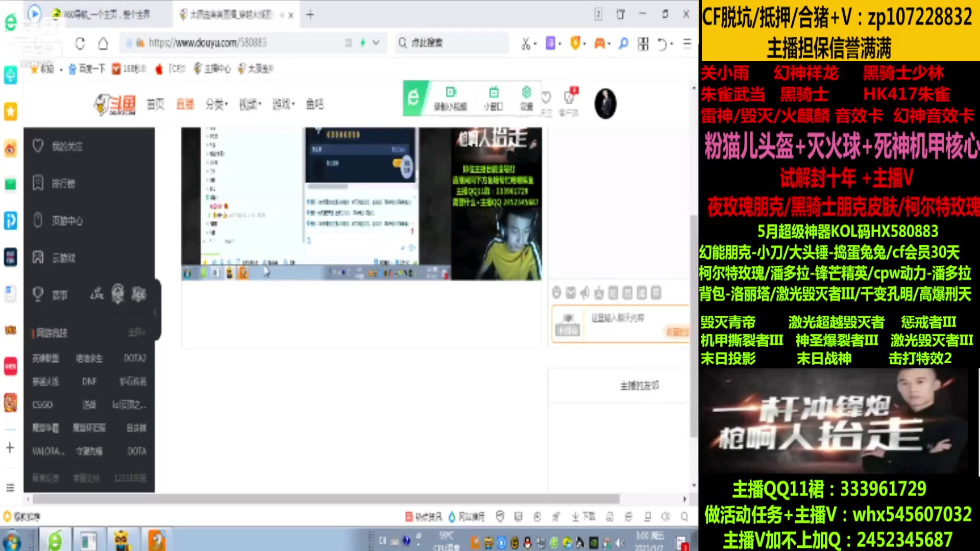Viewport: 980px width, 551px height.
Task: Open 直播 in Douyu navigation
Action: click(x=185, y=105)
